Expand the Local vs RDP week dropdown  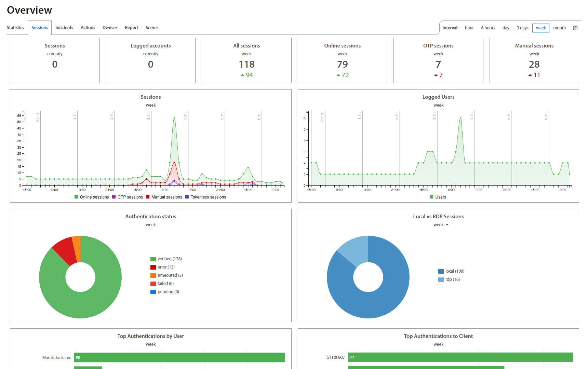(441, 225)
